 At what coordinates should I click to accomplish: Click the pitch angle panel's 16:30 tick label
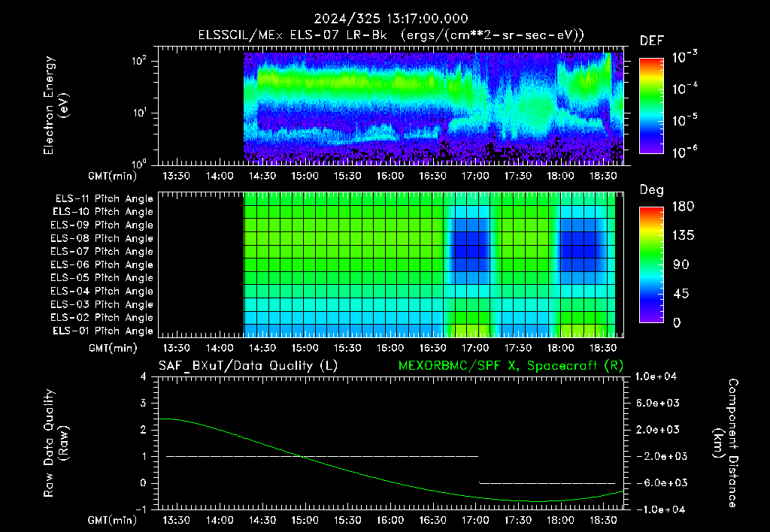click(x=432, y=349)
